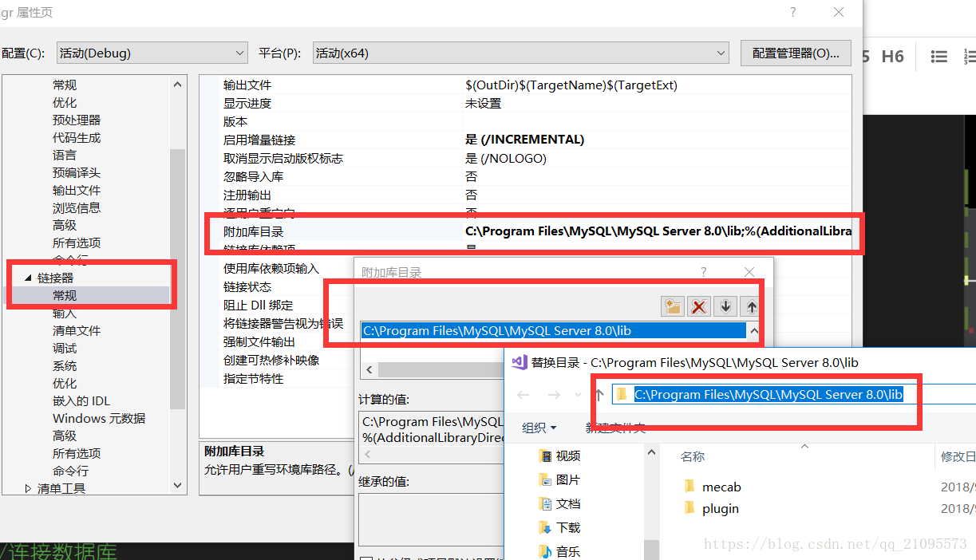Move the library path down with arrow icon
This screenshot has height=560, width=976.
click(725, 306)
